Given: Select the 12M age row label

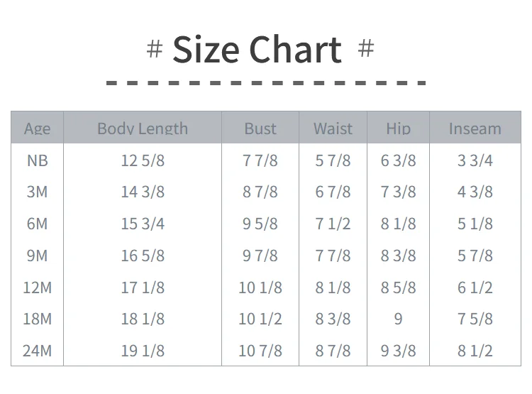Looking at the screenshot, I should coord(37,288).
